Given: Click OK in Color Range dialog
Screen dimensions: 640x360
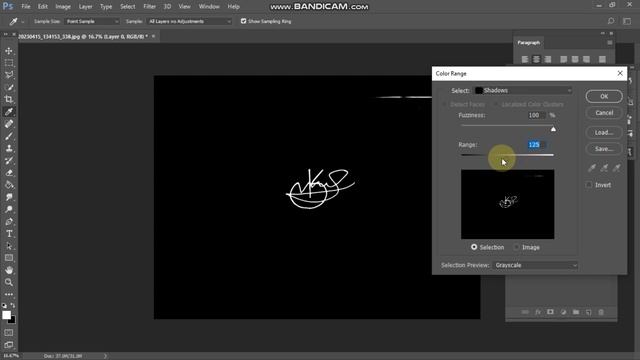Looking at the screenshot, I should point(604,96).
